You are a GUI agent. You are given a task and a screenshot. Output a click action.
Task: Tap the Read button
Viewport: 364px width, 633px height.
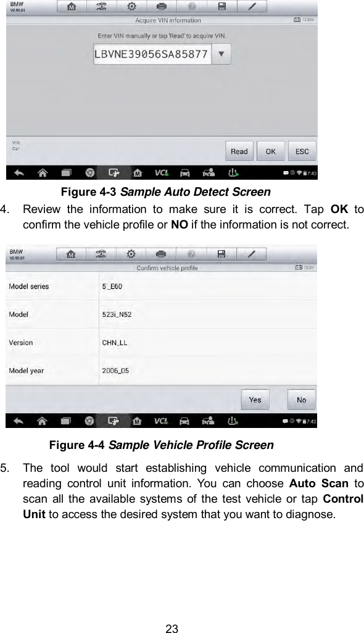pyautogui.click(x=239, y=151)
